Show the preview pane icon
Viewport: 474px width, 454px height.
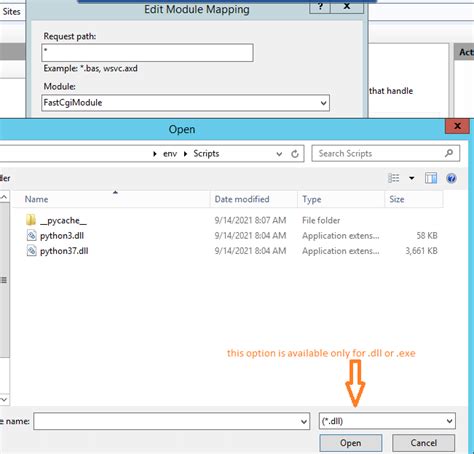point(431,178)
